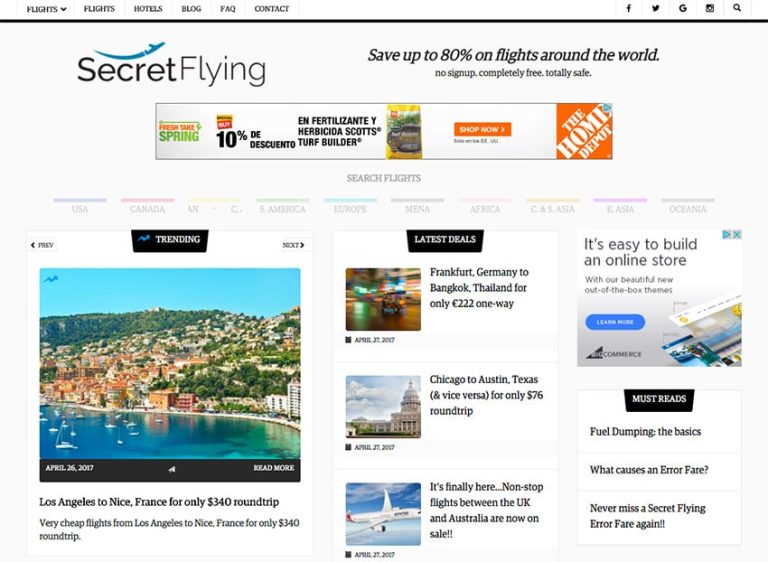Click the SecretFlying airplane logo
The image size is (768, 562).
(171, 64)
